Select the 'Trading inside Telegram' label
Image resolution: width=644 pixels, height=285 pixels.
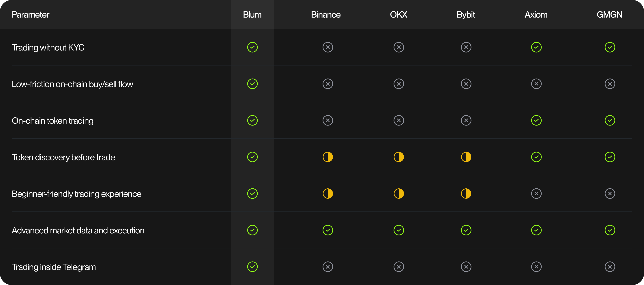(54, 267)
